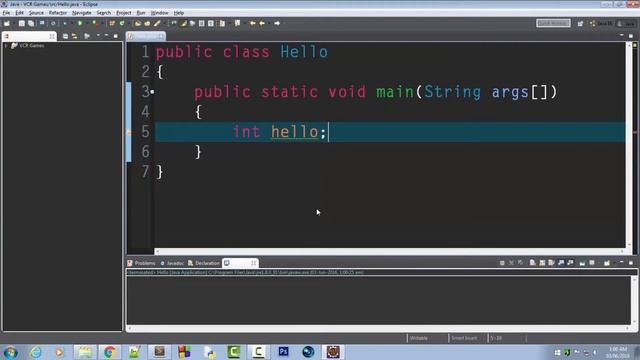Image resolution: width=640 pixels, height=360 pixels.
Task: Click the class name Hello on line 1
Action: [304, 52]
